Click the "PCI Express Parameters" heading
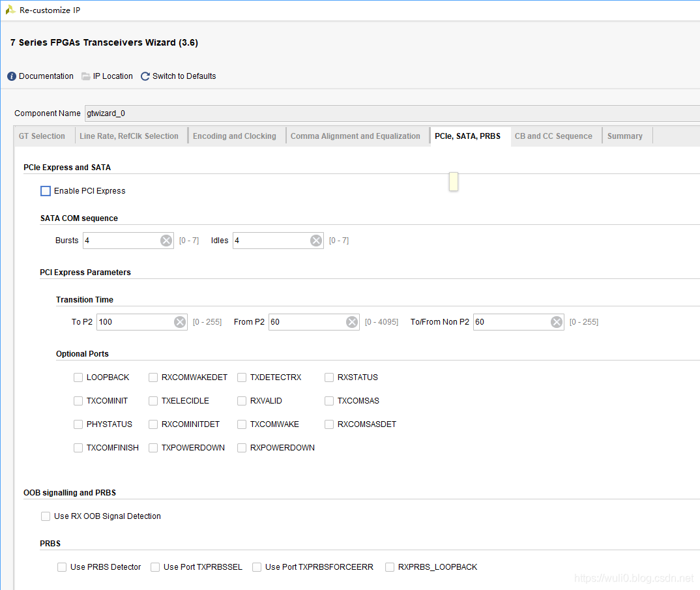The image size is (700, 590). (x=85, y=273)
